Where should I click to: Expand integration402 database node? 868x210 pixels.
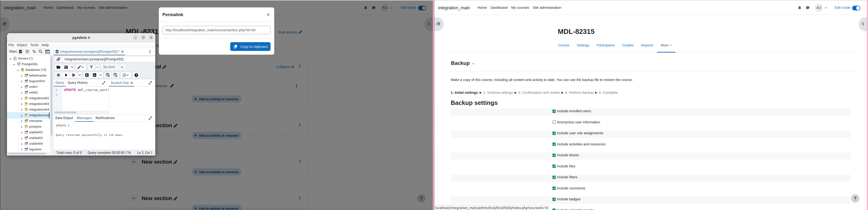tap(22, 98)
